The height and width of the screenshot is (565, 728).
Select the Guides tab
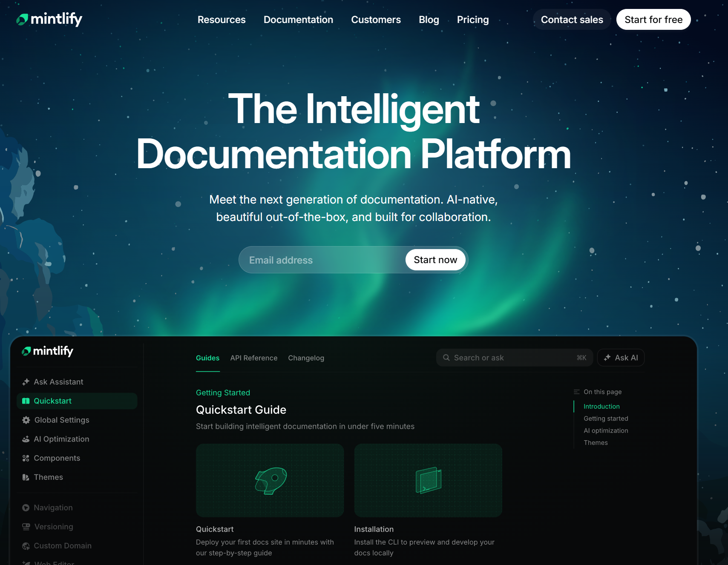tap(207, 358)
